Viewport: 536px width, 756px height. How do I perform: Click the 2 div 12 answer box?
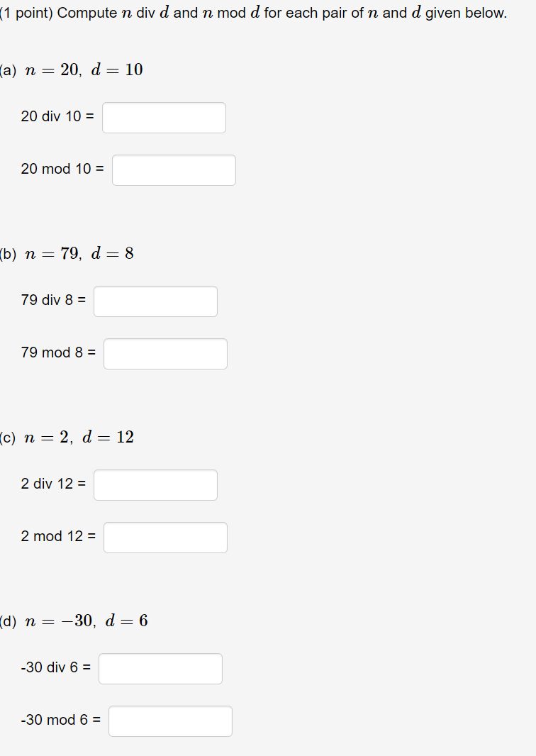(155, 484)
